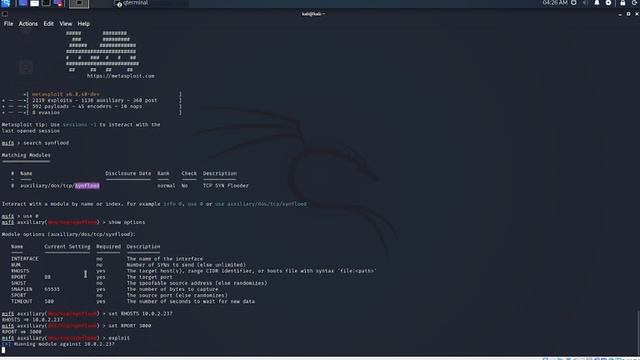The width and height of the screenshot is (640, 360).
Task: Click the circular tray icon beside clock
Action: tap(573, 3)
